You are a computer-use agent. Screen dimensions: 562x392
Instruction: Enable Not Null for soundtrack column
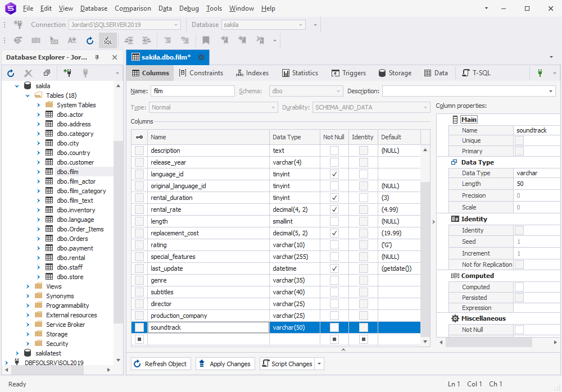pos(334,327)
